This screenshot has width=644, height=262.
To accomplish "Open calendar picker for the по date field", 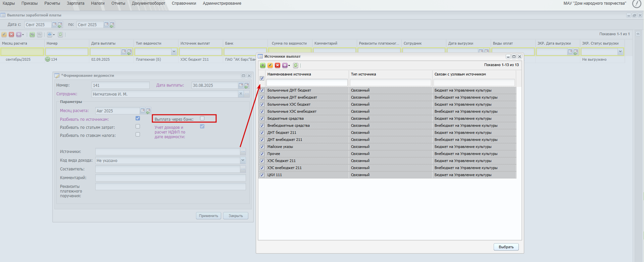I will [106, 24].
